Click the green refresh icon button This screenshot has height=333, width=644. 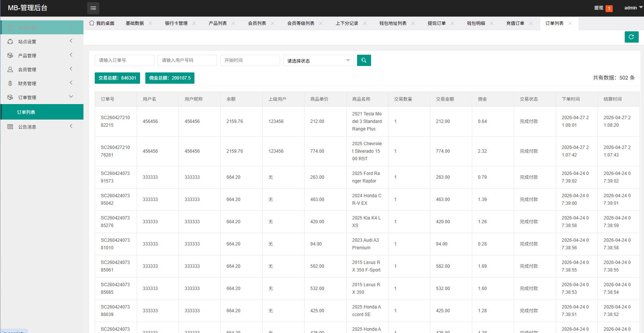631,37
